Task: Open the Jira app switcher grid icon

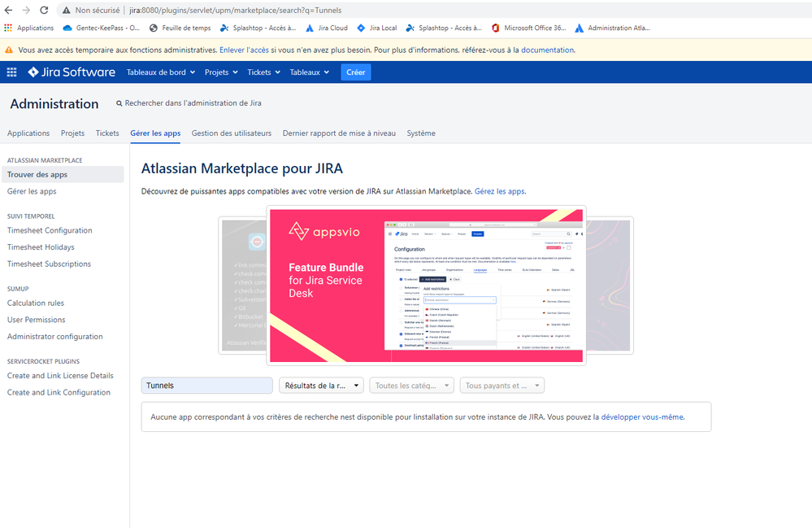Action: click(x=11, y=72)
